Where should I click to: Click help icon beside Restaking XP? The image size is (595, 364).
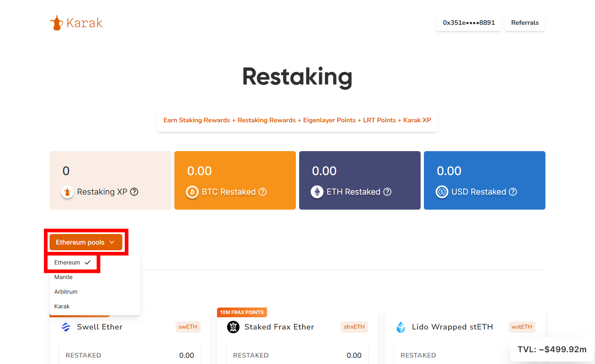click(x=134, y=192)
